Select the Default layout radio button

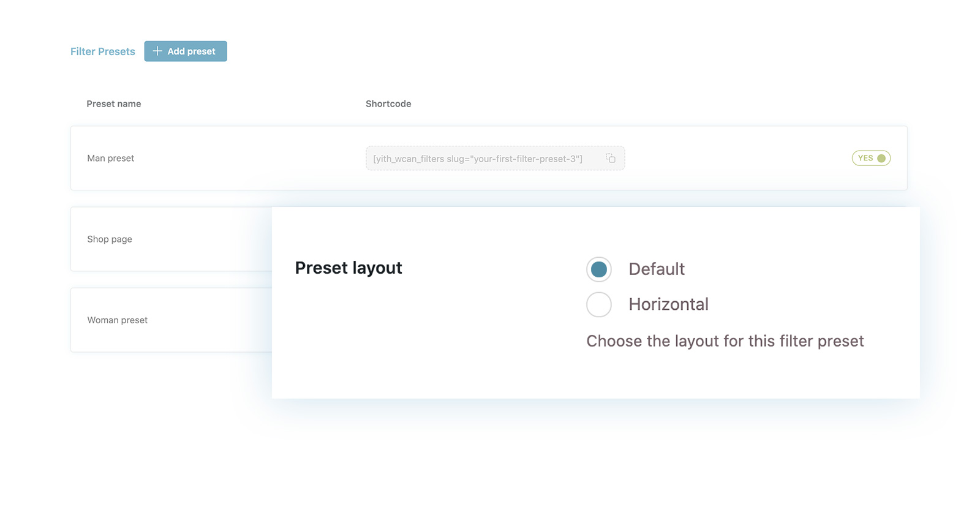[599, 269]
